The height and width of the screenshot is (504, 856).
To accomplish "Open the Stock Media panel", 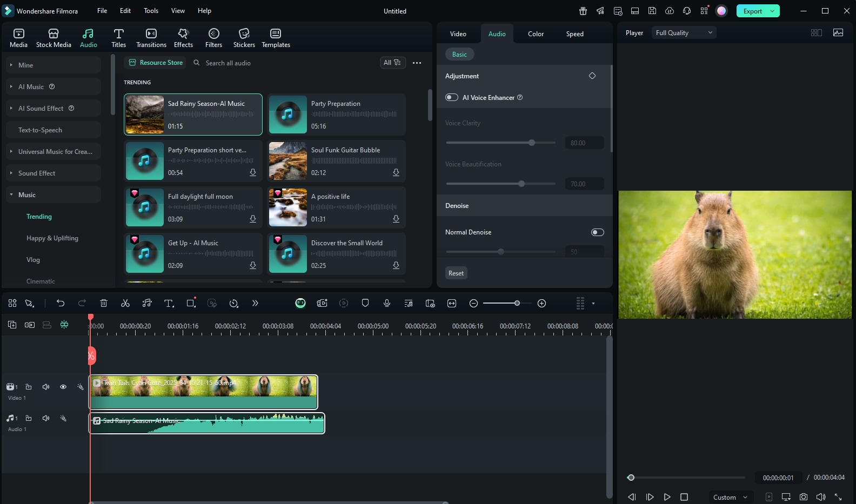I will [54, 38].
